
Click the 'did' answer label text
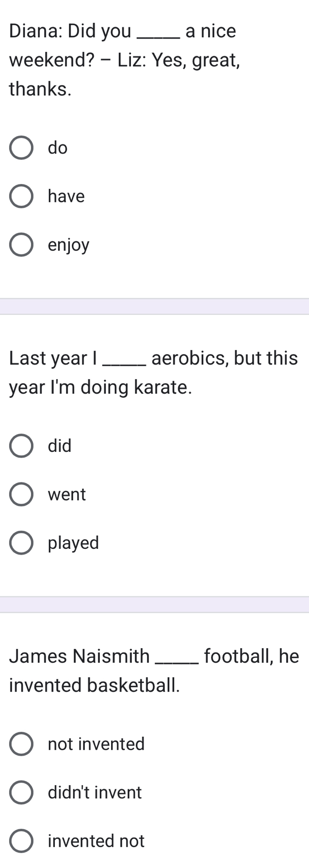pos(60,446)
